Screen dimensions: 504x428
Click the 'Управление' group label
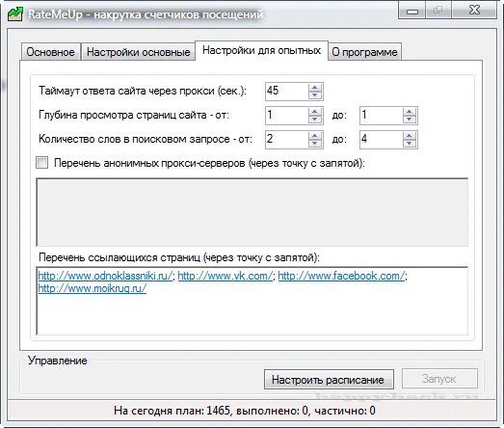57,361
